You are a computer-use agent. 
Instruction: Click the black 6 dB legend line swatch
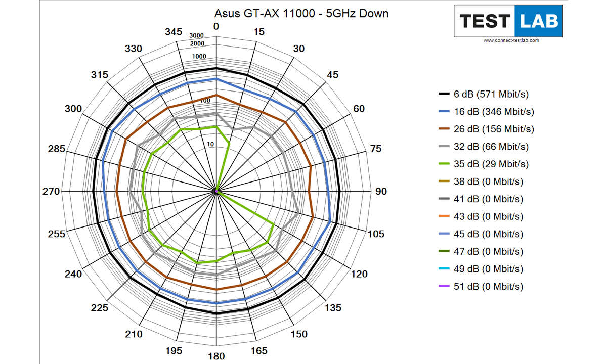[444, 94]
